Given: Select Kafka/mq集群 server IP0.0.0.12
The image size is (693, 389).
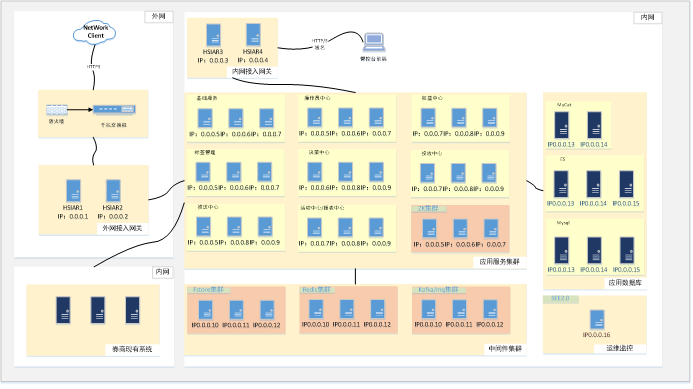Looking at the screenshot, I should [490, 309].
